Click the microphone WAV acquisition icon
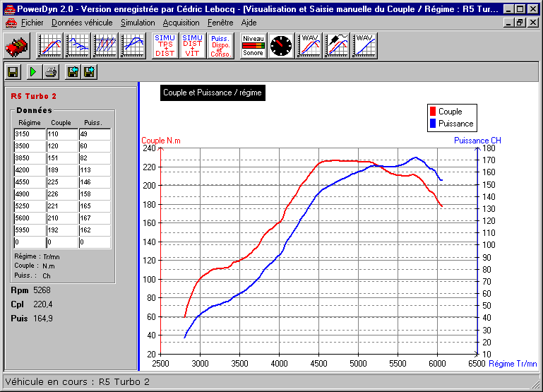 [338, 46]
